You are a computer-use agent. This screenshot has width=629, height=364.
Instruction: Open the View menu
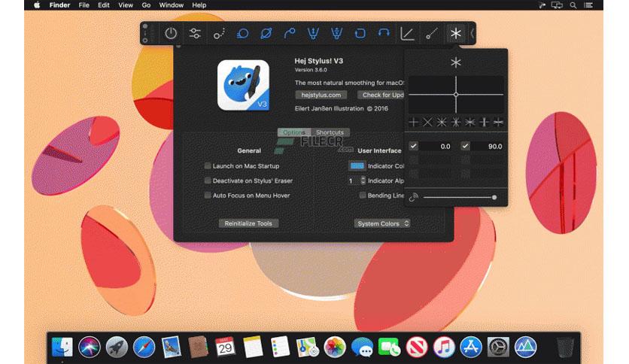point(126,5)
